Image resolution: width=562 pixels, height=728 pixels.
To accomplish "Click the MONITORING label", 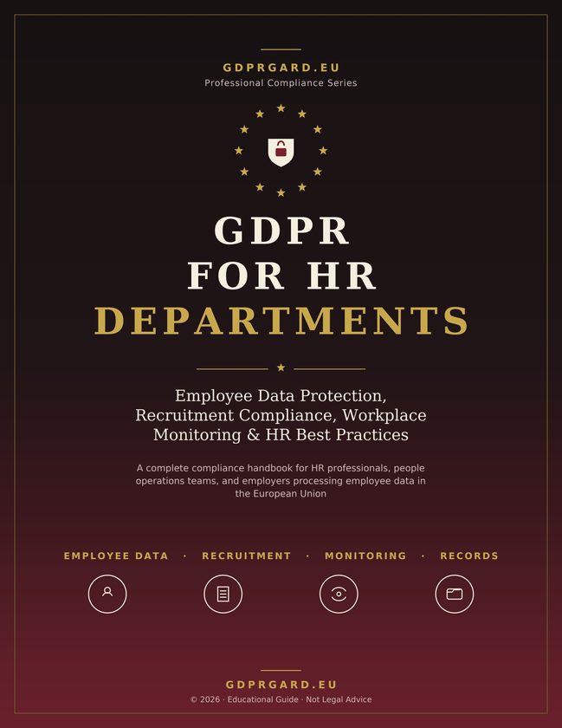I will point(365,556).
